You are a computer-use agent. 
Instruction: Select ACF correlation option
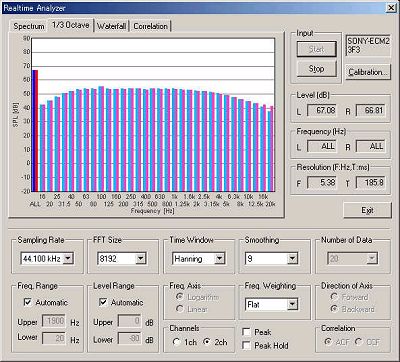point(328,342)
